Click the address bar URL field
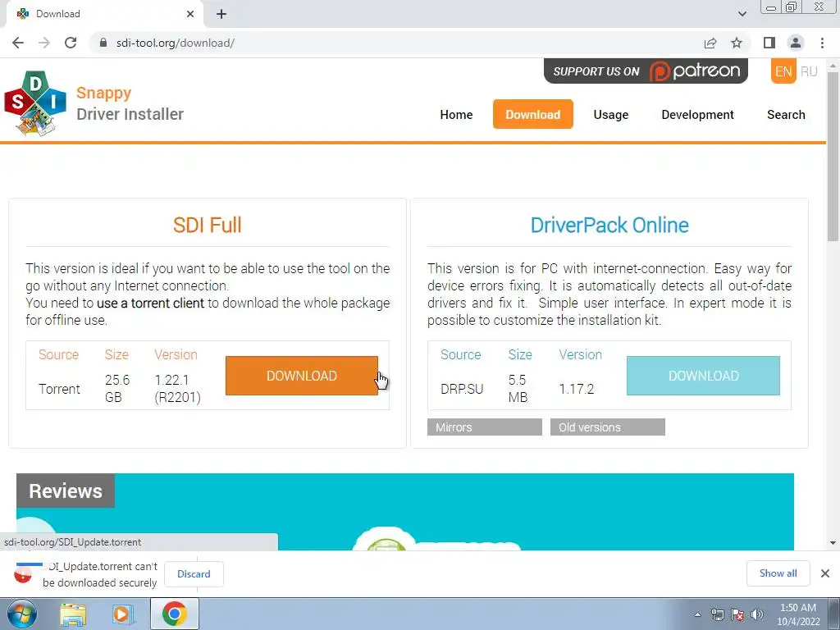 396,43
